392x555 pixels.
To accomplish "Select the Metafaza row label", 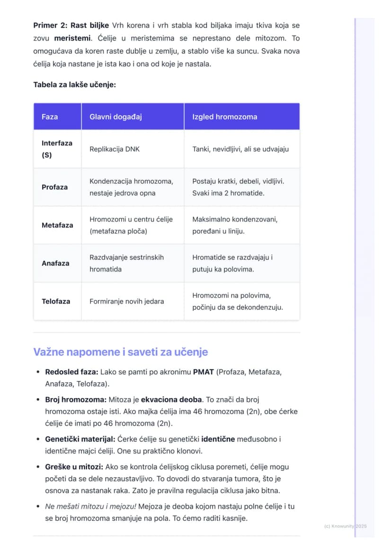I will coord(57,225).
